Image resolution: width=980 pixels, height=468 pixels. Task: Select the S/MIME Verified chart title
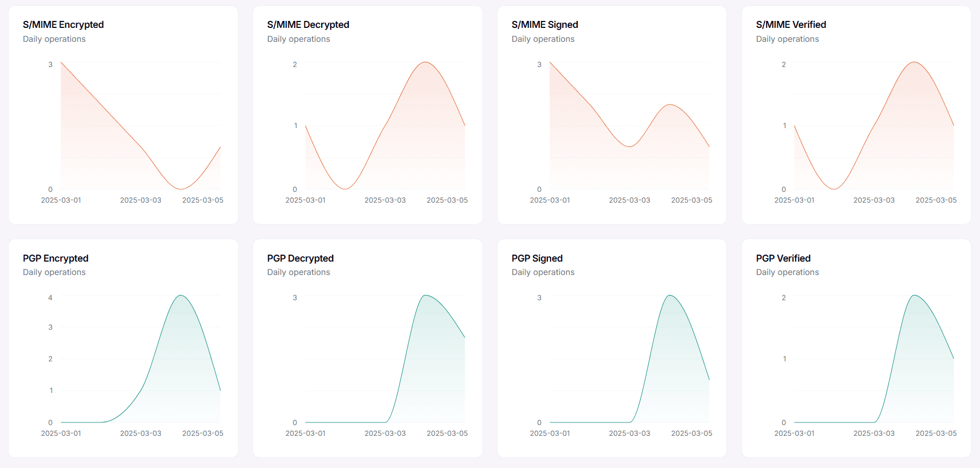pyautogui.click(x=791, y=25)
